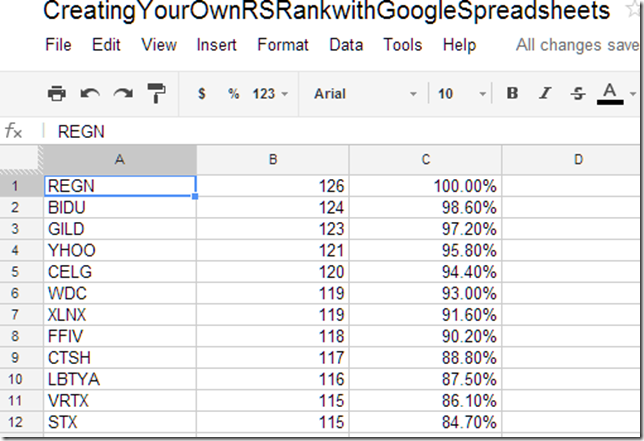Select column B header
This screenshot has width=644, height=441.
pyautogui.click(x=273, y=159)
